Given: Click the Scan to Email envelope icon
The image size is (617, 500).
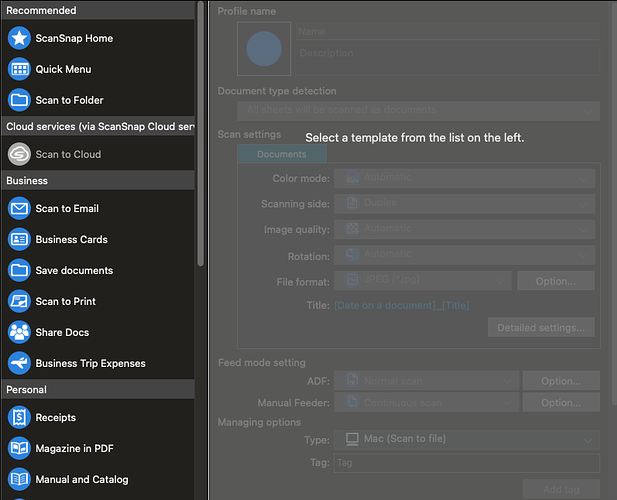Looking at the screenshot, I should (x=19, y=208).
